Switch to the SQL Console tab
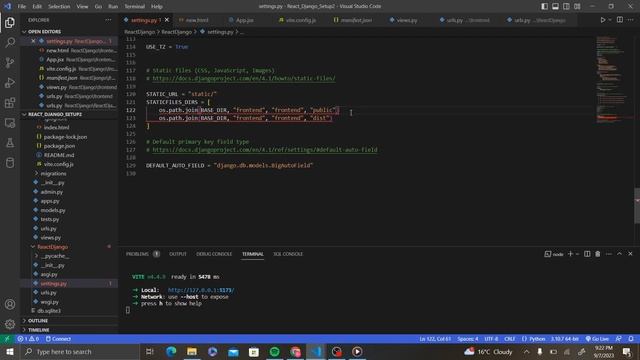The image size is (640, 360). (x=288, y=254)
